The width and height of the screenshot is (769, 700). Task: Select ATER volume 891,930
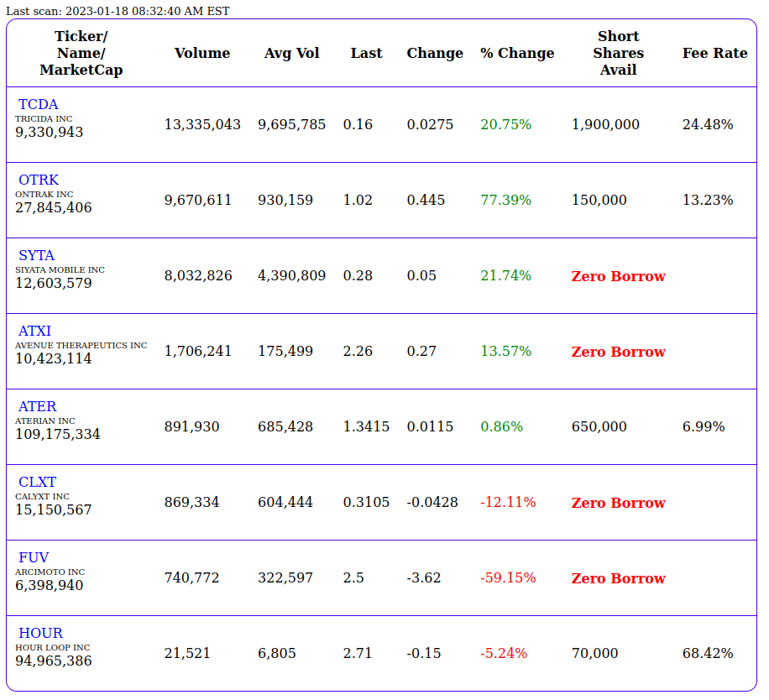[x=191, y=426]
